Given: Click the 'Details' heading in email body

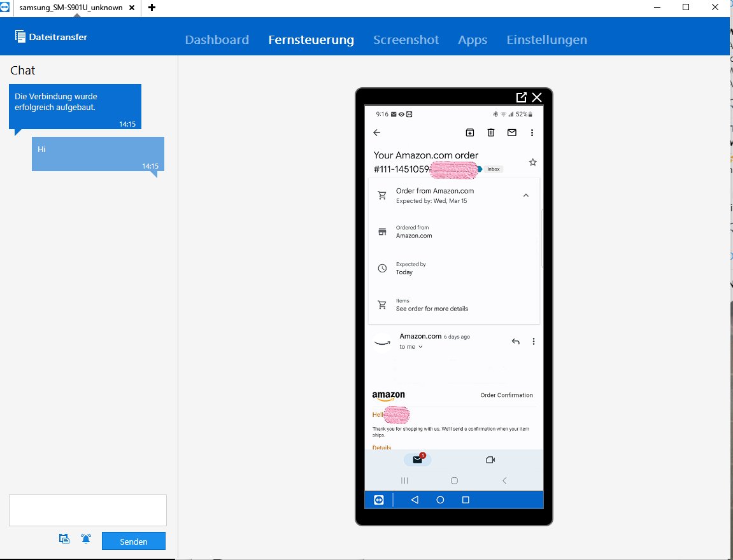Looking at the screenshot, I should [x=381, y=447].
